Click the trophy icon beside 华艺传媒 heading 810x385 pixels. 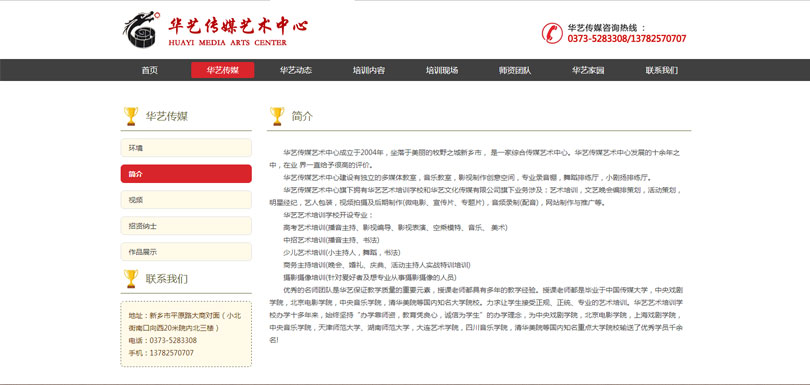(131, 116)
